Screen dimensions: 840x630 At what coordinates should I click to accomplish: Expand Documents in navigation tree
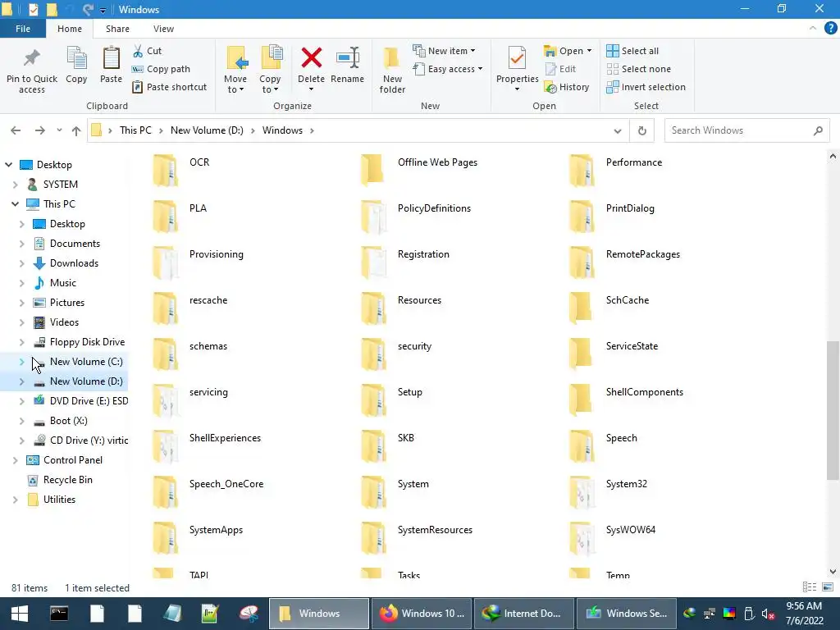coord(21,244)
